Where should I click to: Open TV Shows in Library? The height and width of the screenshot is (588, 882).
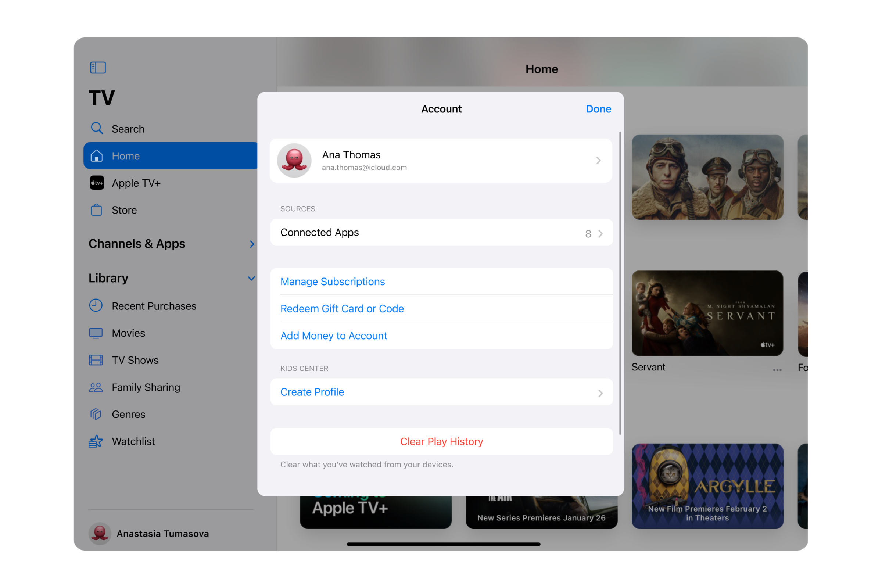point(171,360)
